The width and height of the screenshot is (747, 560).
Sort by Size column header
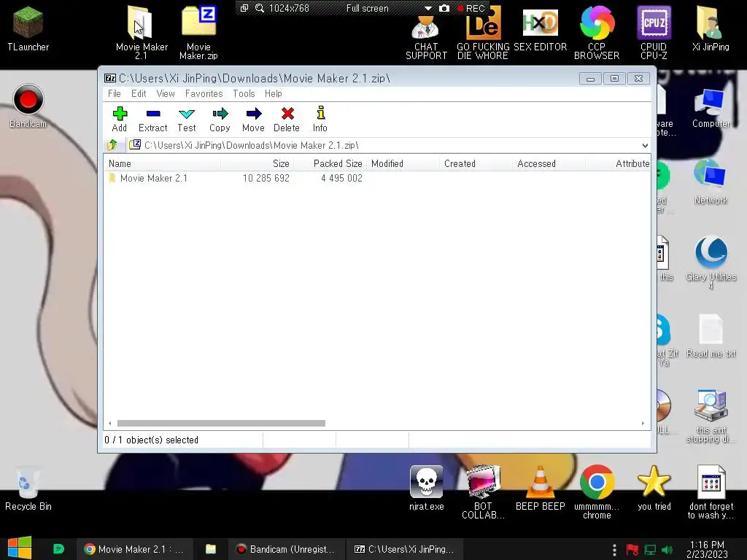[258, 163]
